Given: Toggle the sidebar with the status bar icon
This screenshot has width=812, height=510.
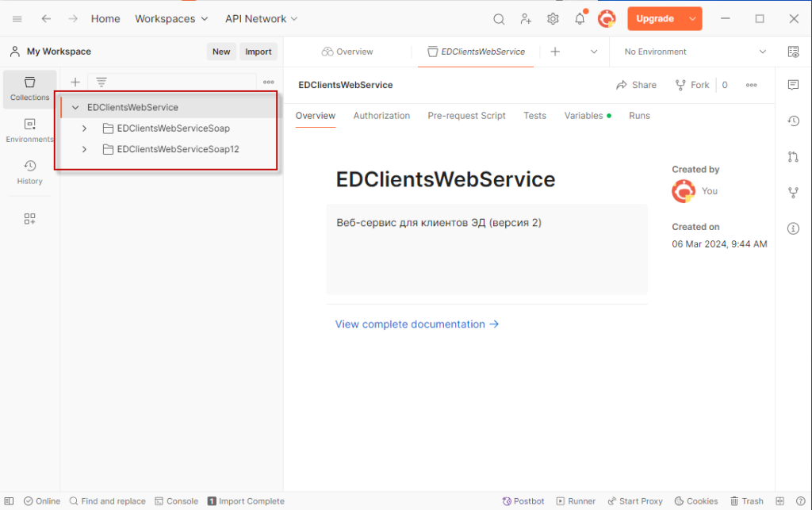Looking at the screenshot, I should pyautogui.click(x=9, y=500).
